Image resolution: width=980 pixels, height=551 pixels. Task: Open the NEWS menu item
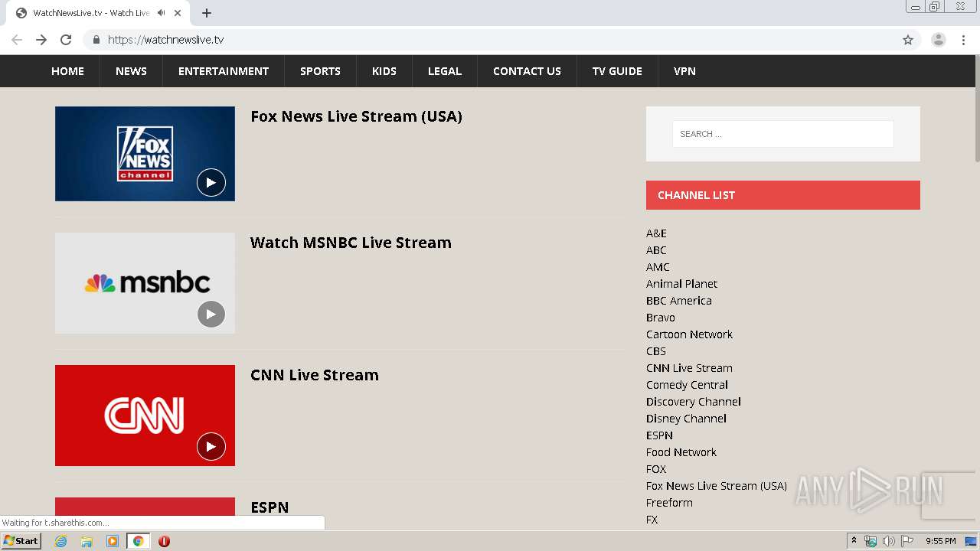coord(131,71)
